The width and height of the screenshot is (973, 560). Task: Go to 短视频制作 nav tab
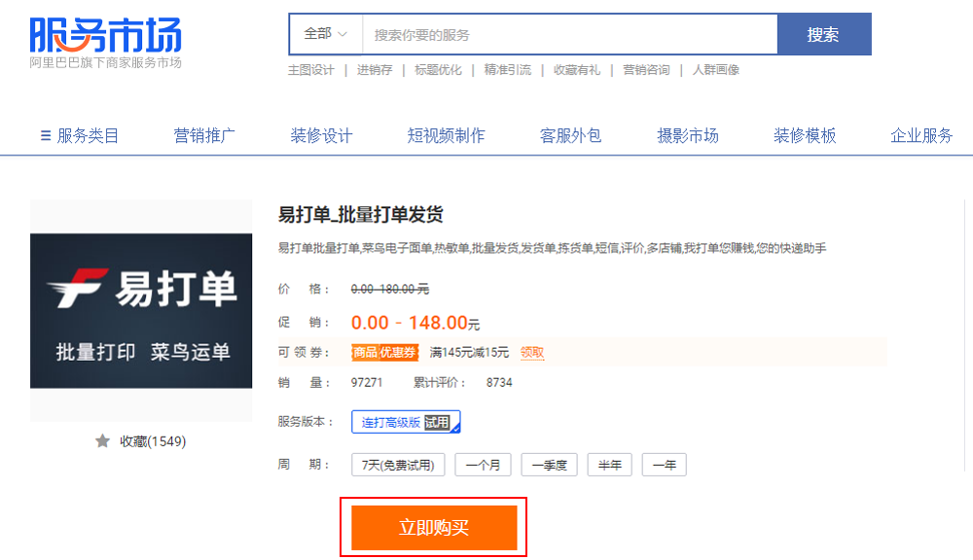447,135
